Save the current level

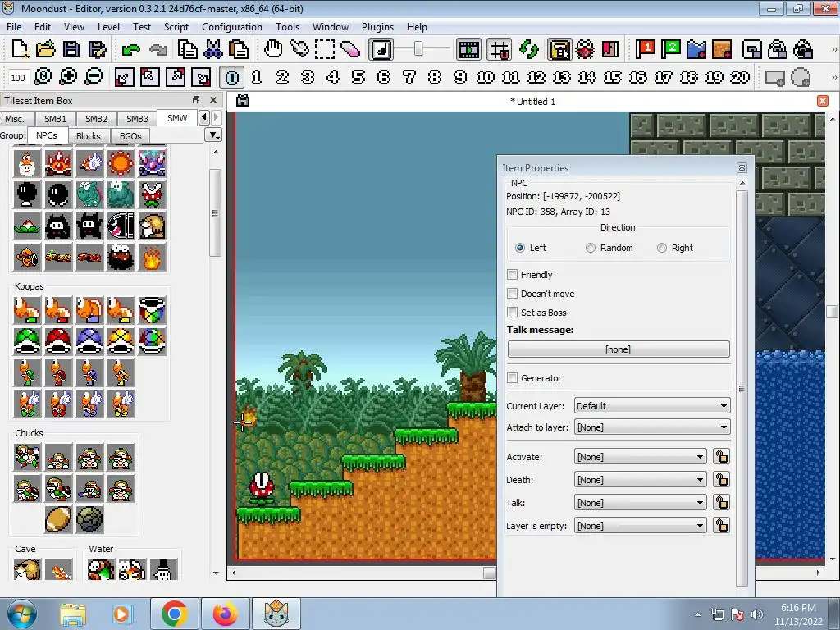71,49
